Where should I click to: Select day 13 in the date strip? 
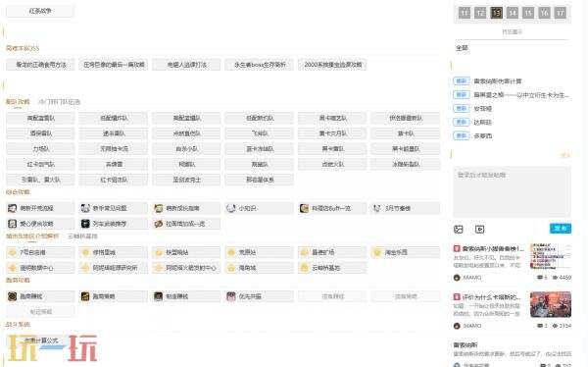point(496,13)
